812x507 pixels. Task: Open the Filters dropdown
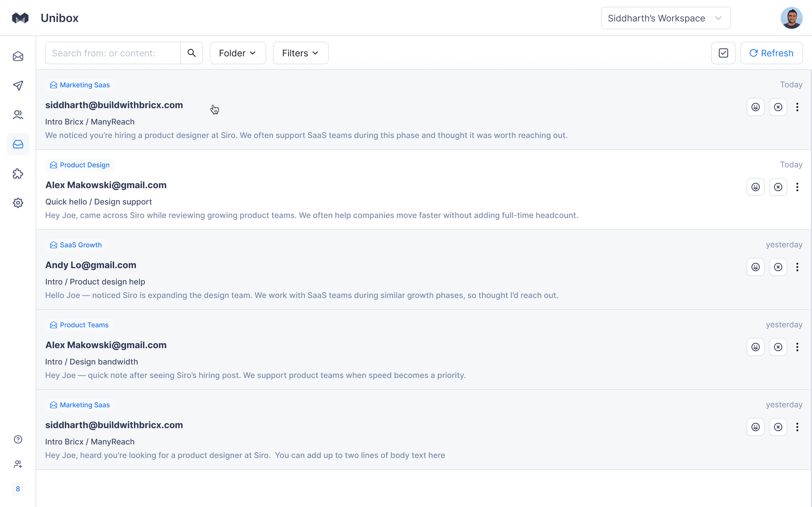(x=300, y=53)
